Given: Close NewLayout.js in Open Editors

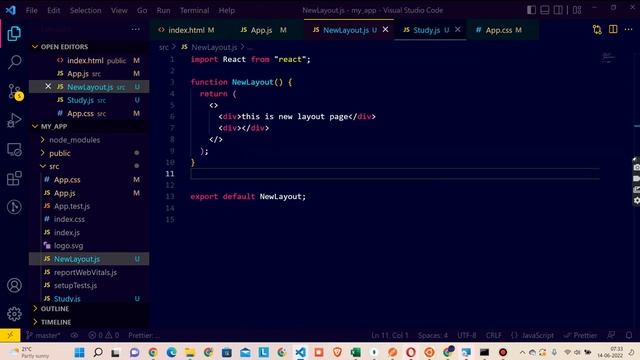Looking at the screenshot, I should click(48, 87).
